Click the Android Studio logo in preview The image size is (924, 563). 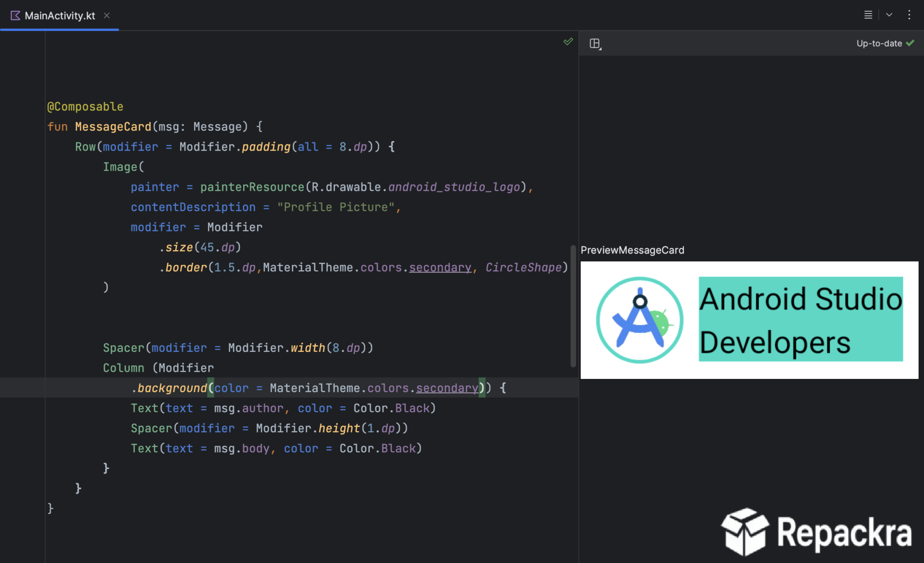tap(640, 320)
